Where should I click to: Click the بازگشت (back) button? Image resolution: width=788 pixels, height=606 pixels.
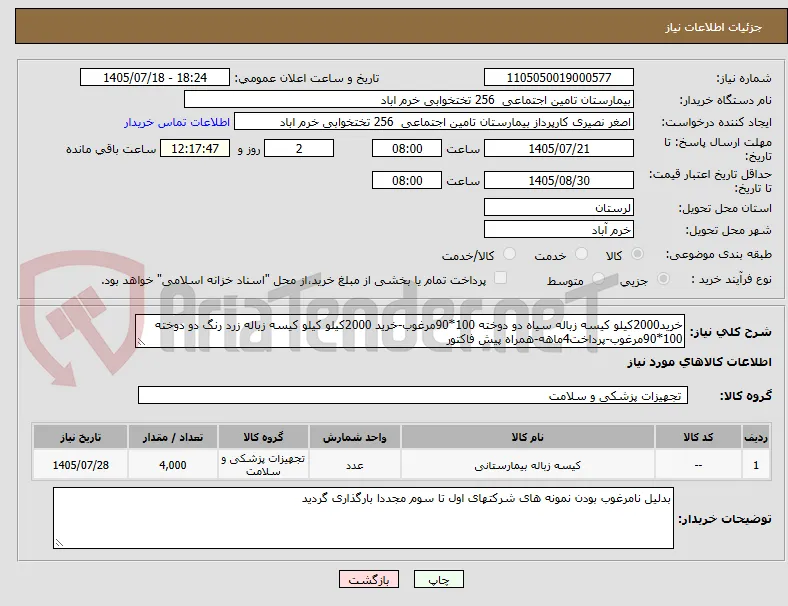(x=368, y=579)
